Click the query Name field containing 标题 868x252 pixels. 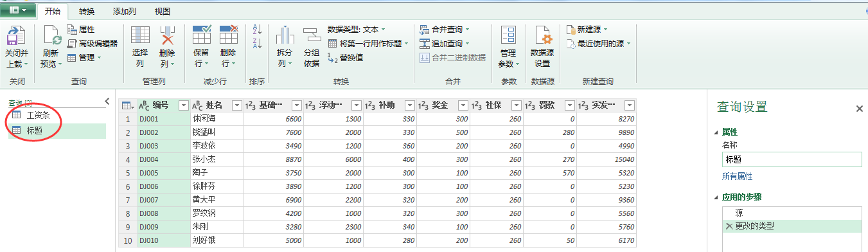tap(792, 159)
